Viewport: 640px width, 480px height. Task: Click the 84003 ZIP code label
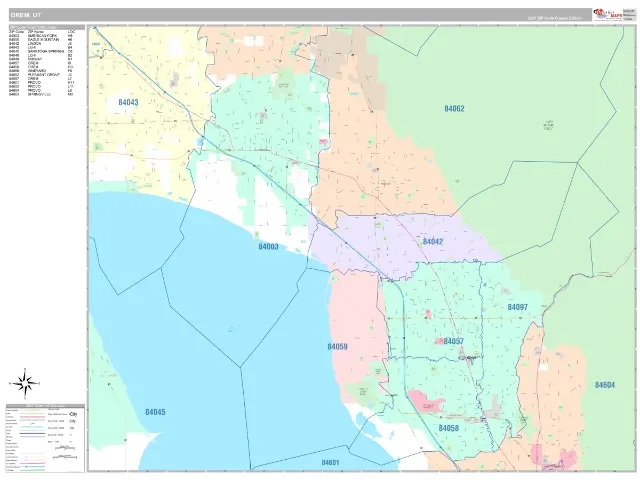(268, 247)
